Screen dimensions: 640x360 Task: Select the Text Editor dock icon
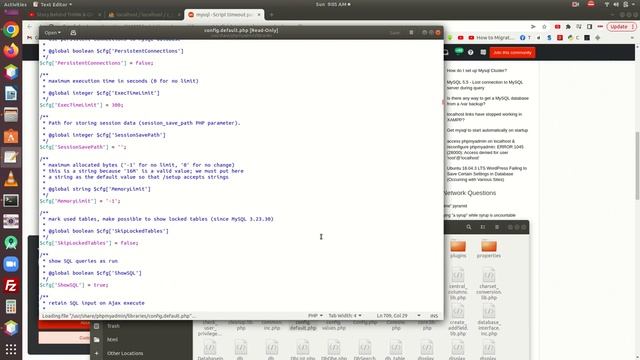11,158
